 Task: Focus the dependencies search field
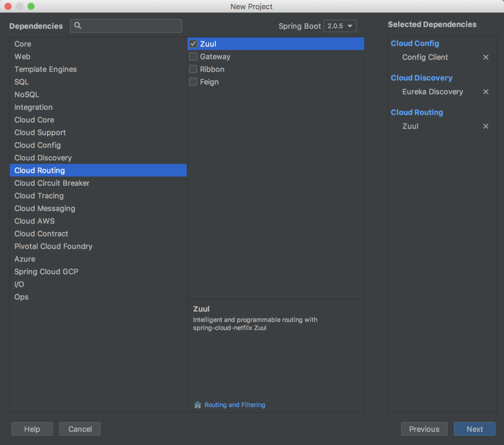tap(131, 26)
